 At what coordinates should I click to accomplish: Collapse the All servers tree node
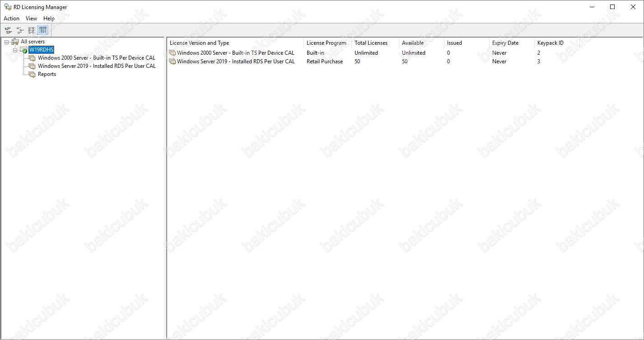[6, 42]
